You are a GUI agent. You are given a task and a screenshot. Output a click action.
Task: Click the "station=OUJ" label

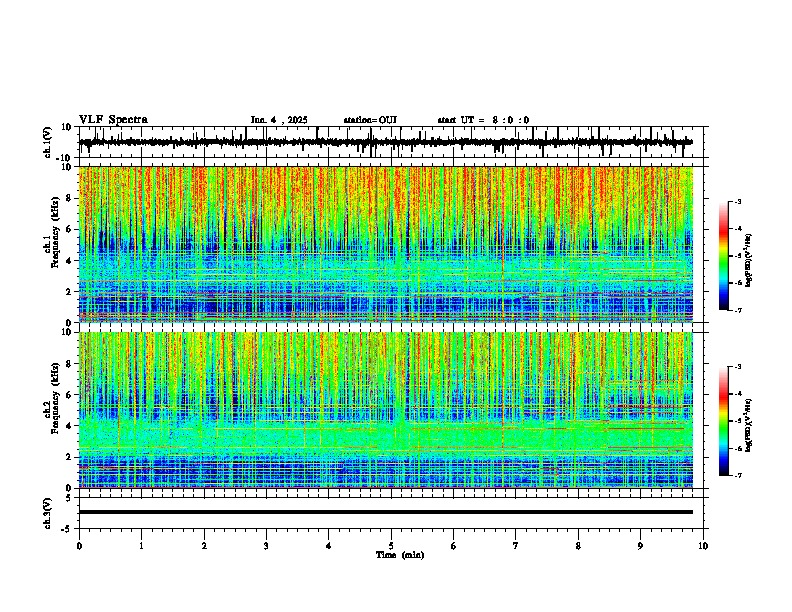point(370,120)
